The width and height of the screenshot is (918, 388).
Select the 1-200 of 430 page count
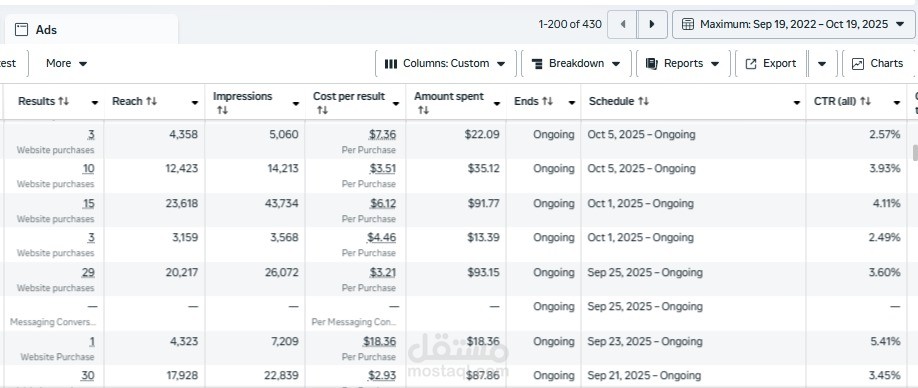pos(570,25)
